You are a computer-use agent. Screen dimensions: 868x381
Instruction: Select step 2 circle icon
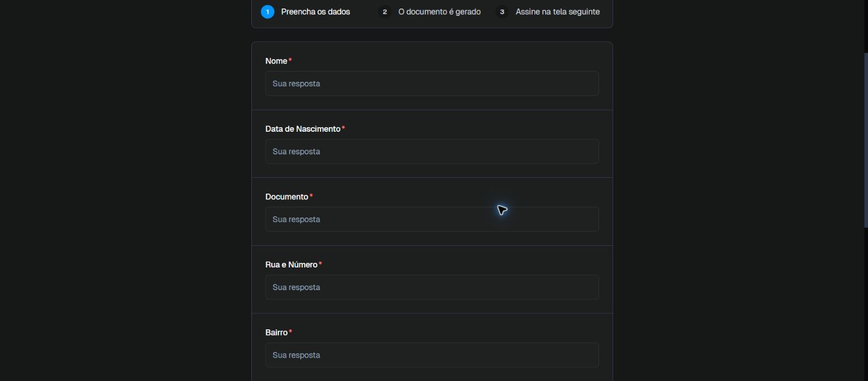385,12
